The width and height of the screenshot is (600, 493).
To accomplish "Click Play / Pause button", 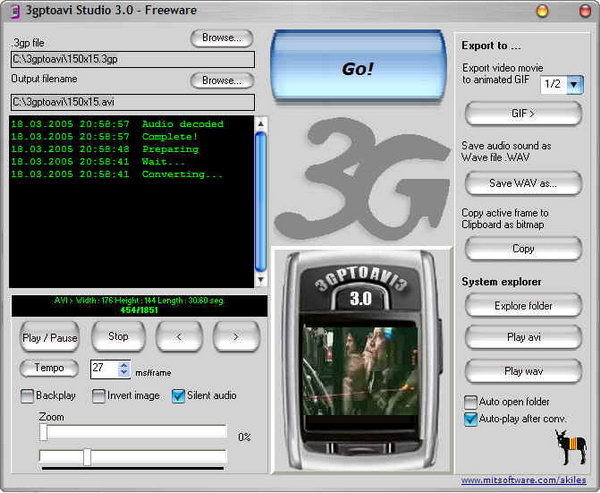I will point(50,337).
